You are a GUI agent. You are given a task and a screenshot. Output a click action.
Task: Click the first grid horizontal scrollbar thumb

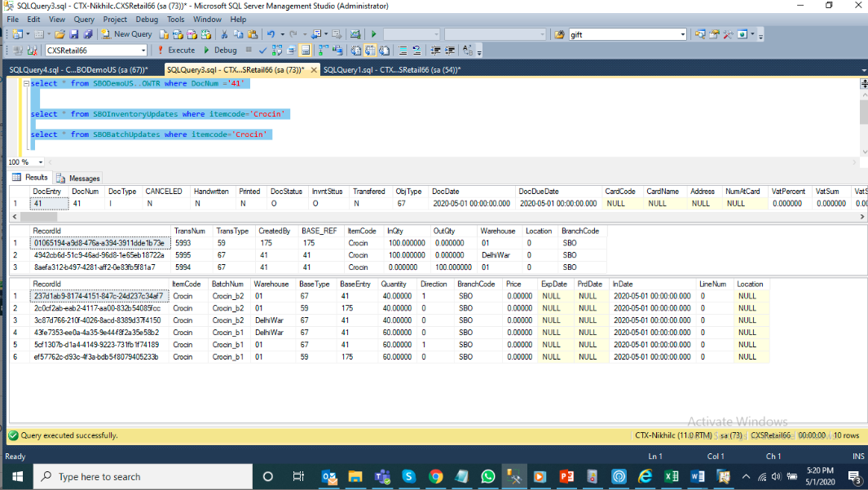39,217
